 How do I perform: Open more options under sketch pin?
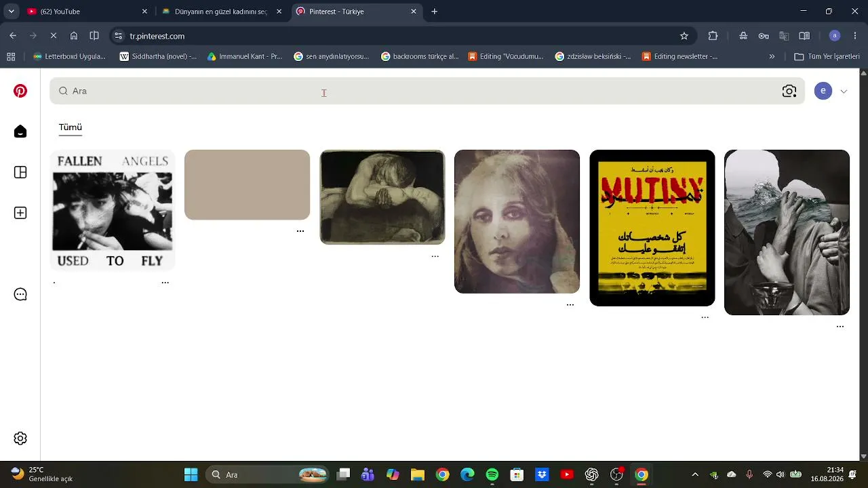click(435, 256)
